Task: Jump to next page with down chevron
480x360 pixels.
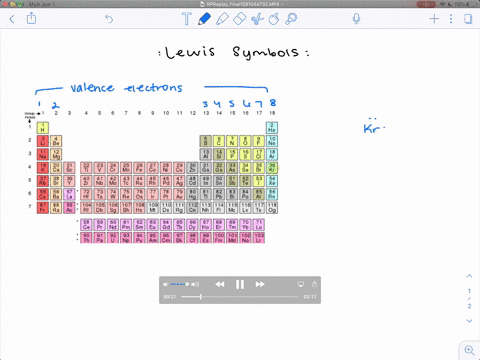Action: (469, 321)
